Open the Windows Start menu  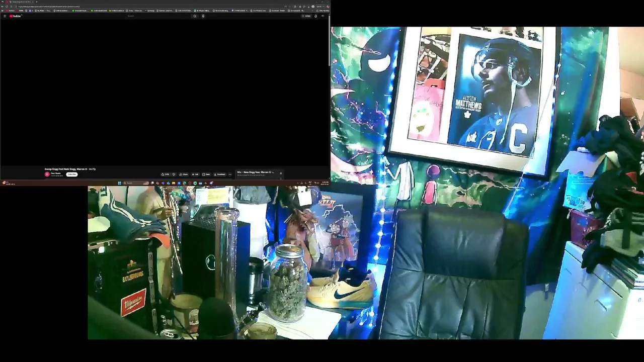coord(119,183)
